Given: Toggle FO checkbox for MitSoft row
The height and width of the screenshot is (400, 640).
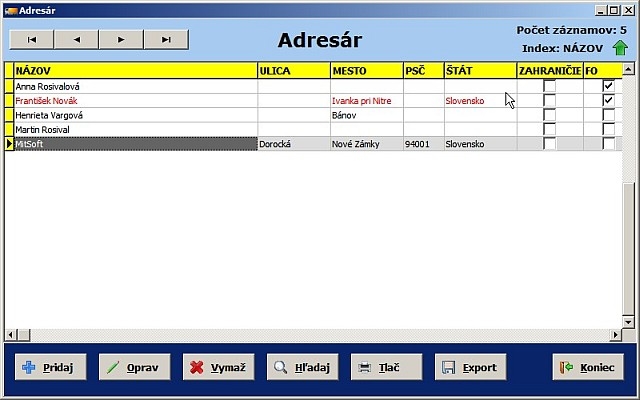Looking at the screenshot, I should click(x=608, y=144).
